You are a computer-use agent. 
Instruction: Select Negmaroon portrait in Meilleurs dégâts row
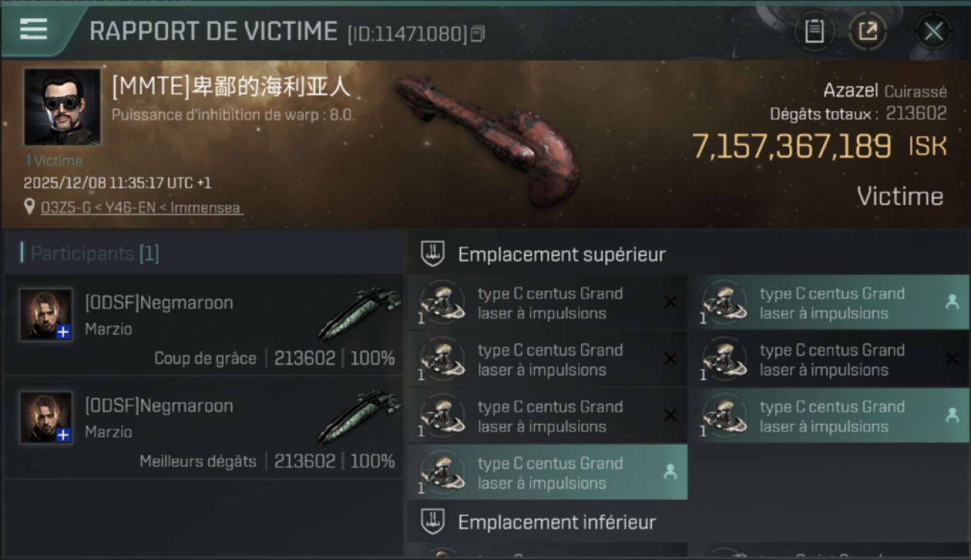(x=46, y=417)
